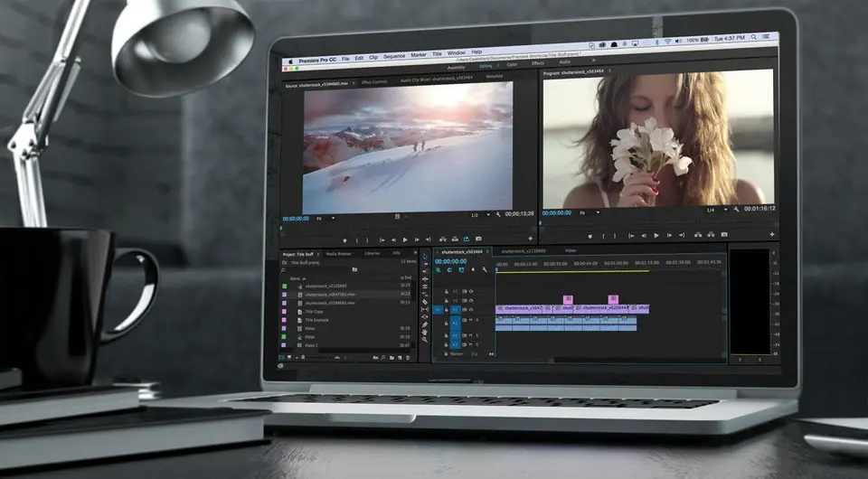Go to In point in Source monitor

382,240
